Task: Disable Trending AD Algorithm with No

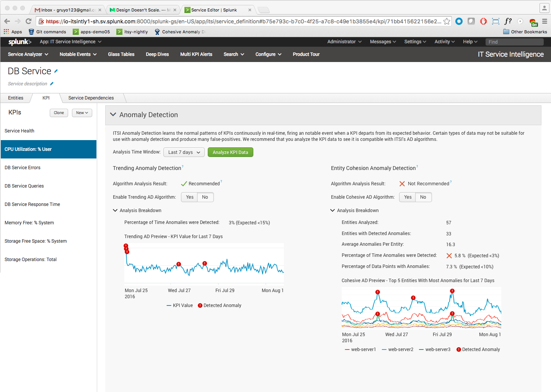Action: click(x=205, y=197)
